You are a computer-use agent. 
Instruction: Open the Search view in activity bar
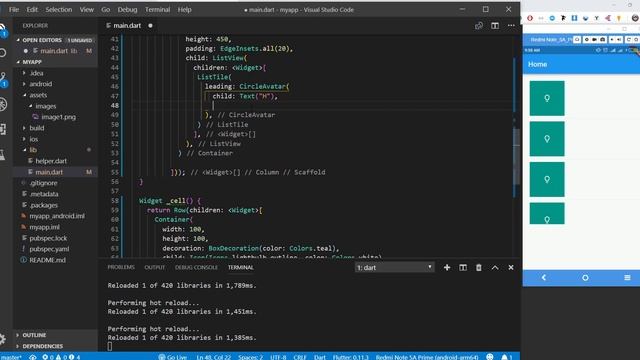pyautogui.click(x=3, y=53)
